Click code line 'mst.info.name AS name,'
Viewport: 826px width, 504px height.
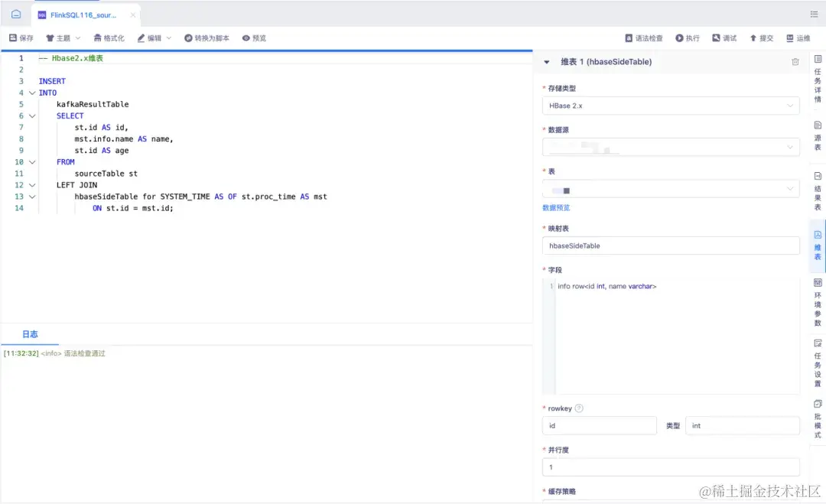coord(124,139)
